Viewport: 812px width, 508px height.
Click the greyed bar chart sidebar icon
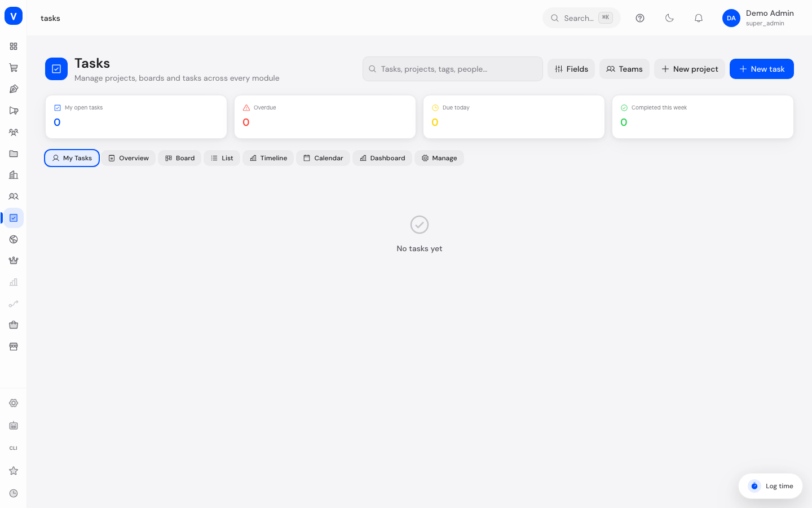[14, 282]
